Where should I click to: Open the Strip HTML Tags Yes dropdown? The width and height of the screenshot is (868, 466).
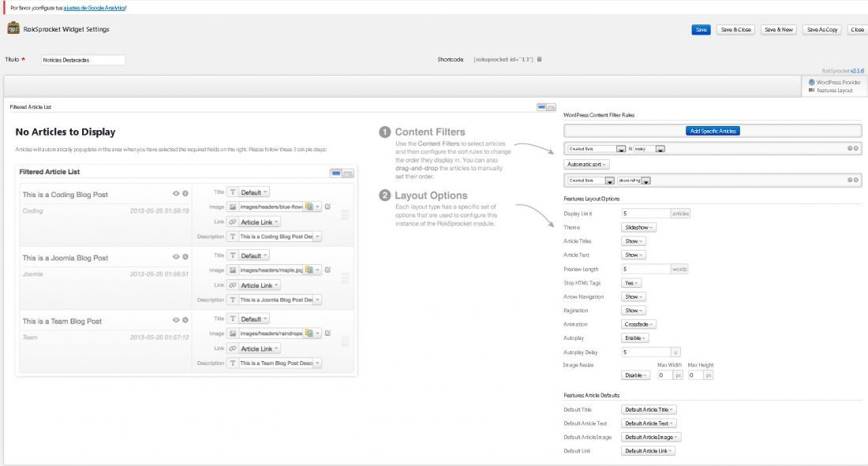(x=631, y=283)
